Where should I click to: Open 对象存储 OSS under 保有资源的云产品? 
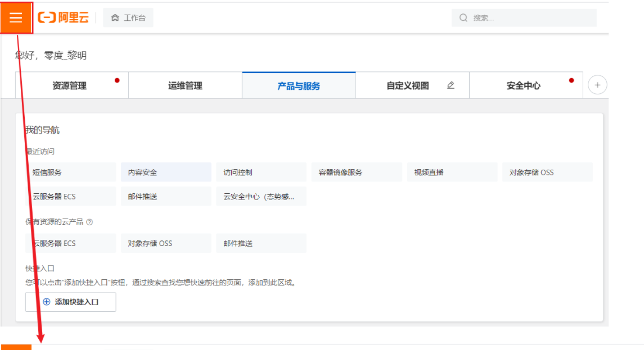click(x=166, y=243)
